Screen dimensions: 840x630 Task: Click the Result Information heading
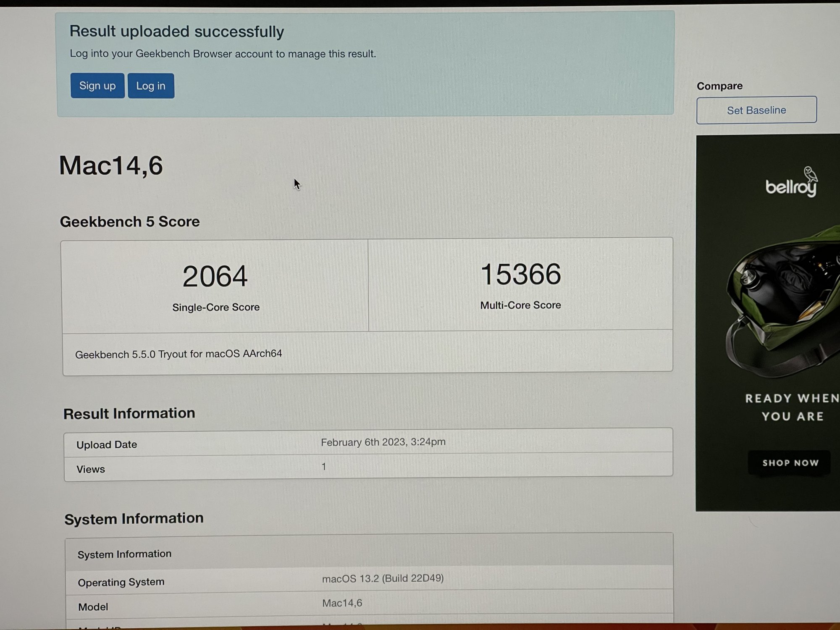[x=129, y=413]
